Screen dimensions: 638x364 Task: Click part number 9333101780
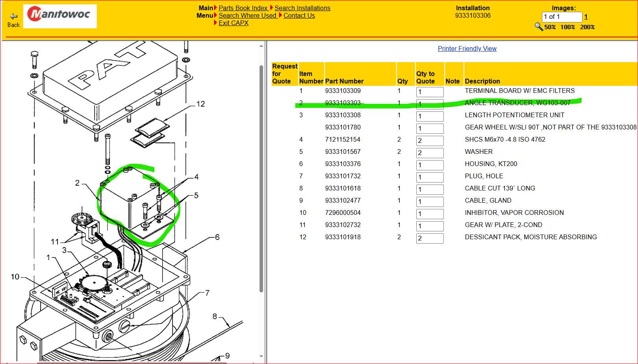click(x=343, y=127)
